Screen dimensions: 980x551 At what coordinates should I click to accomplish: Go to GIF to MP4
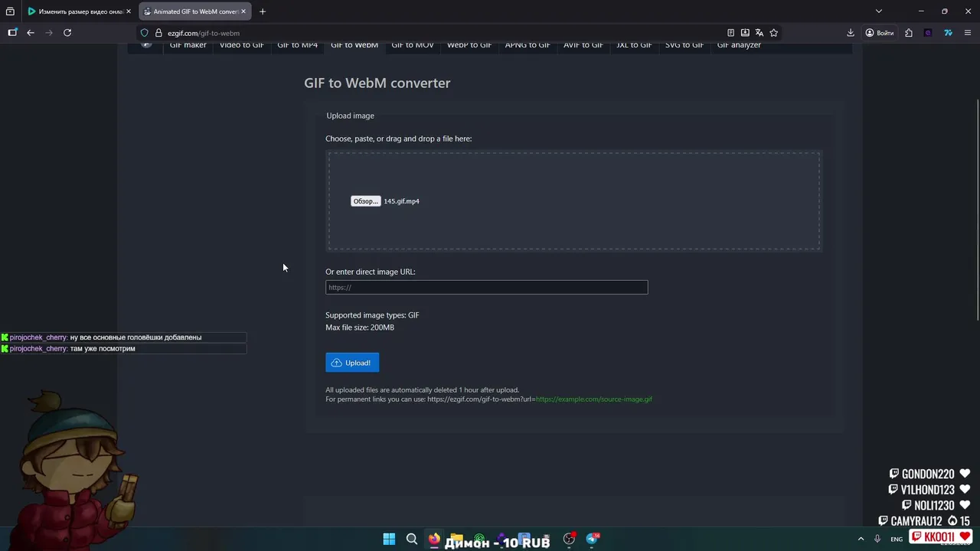point(298,46)
